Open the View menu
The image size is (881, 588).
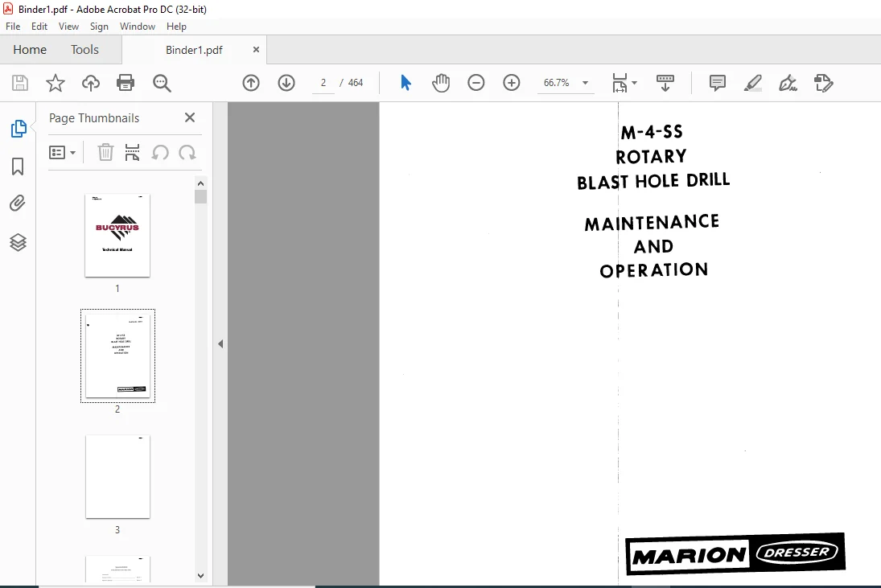68,27
